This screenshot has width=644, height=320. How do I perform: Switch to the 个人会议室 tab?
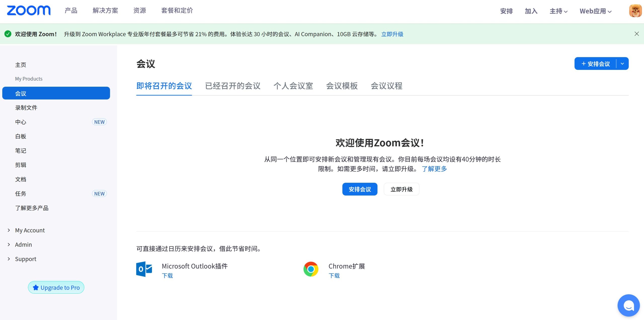pos(293,86)
